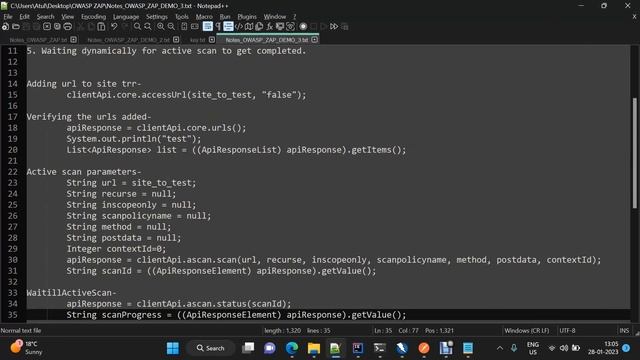Open the User Defined Language icon
This screenshot has height=360, width=640.
[239, 27]
